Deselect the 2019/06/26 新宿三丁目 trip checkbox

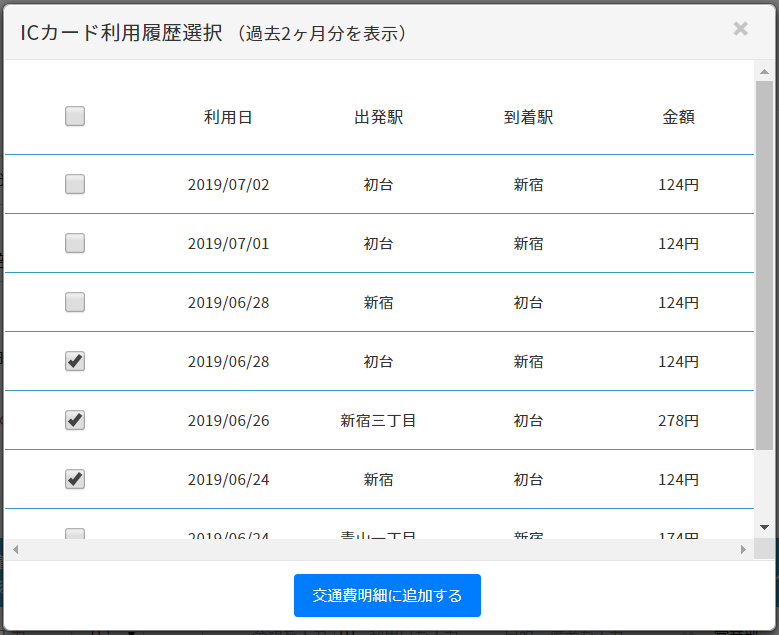tap(75, 420)
